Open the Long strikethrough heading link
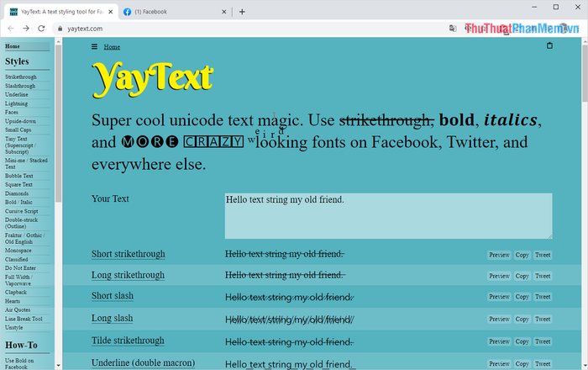 pyautogui.click(x=128, y=275)
